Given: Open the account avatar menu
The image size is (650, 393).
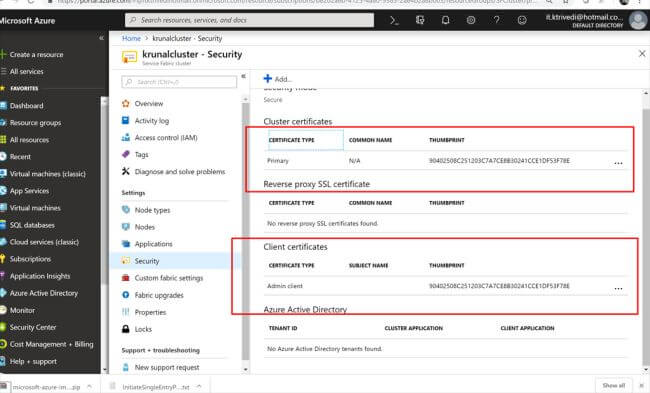Looking at the screenshot, I should 638,20.
